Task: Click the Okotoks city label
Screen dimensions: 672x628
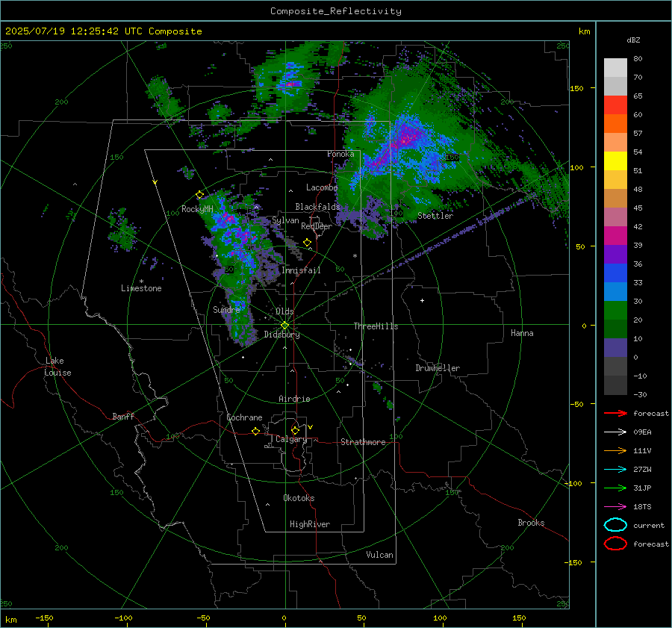Action: pos(299,498)
